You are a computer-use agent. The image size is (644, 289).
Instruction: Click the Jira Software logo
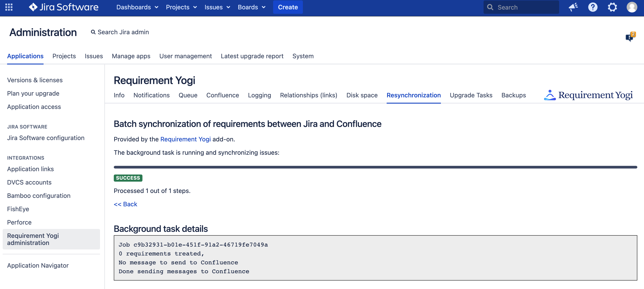(x=64, y=7)
